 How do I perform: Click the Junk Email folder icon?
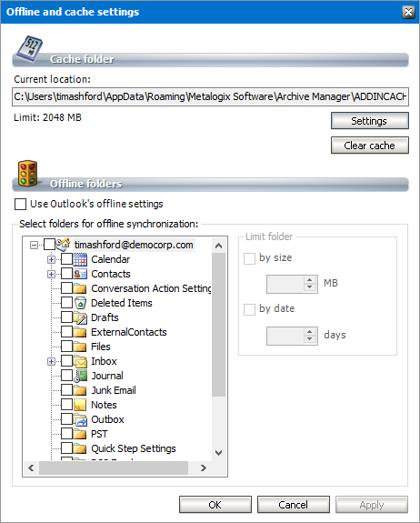(80, 390)
